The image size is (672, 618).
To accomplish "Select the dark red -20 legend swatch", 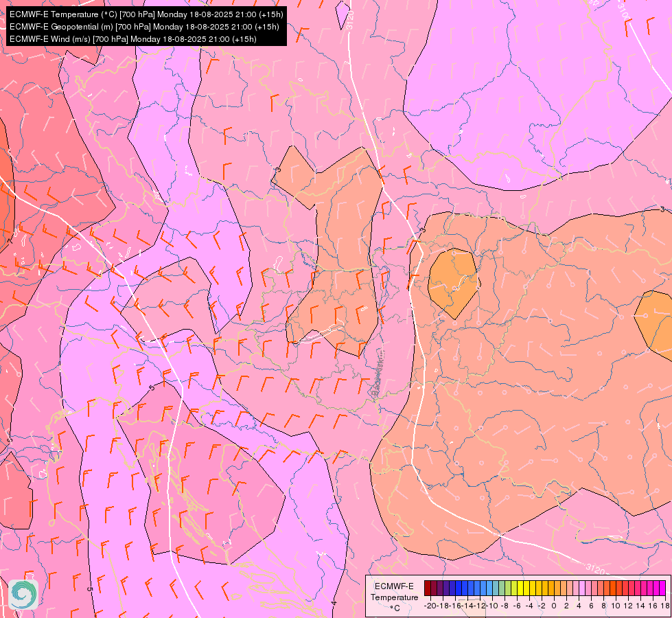I will pos(427,588).
